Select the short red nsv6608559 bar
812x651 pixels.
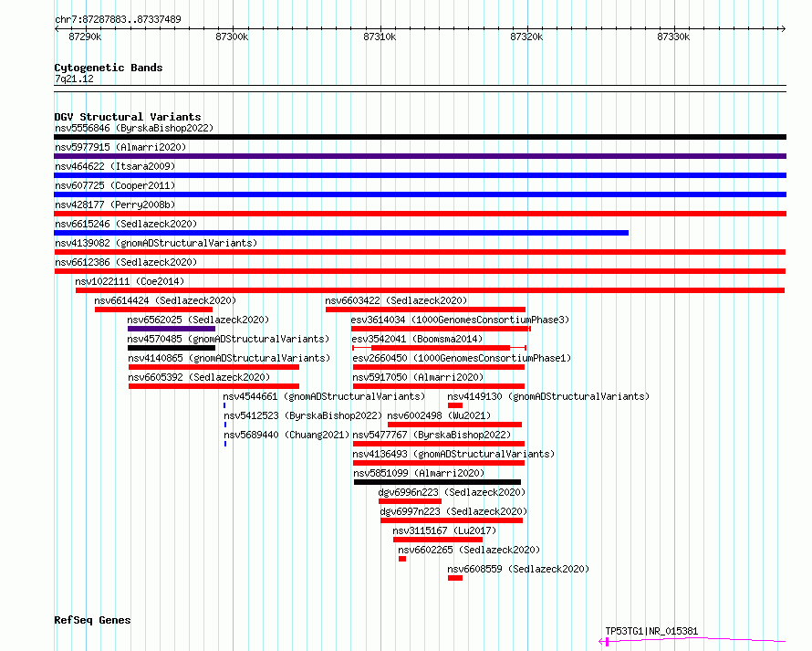[455, 579]
